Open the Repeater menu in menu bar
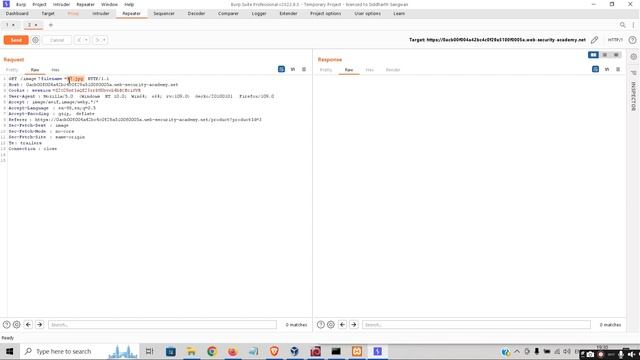Image resolution: width=640 pixels, height=360 pixels. coord(85,4)
